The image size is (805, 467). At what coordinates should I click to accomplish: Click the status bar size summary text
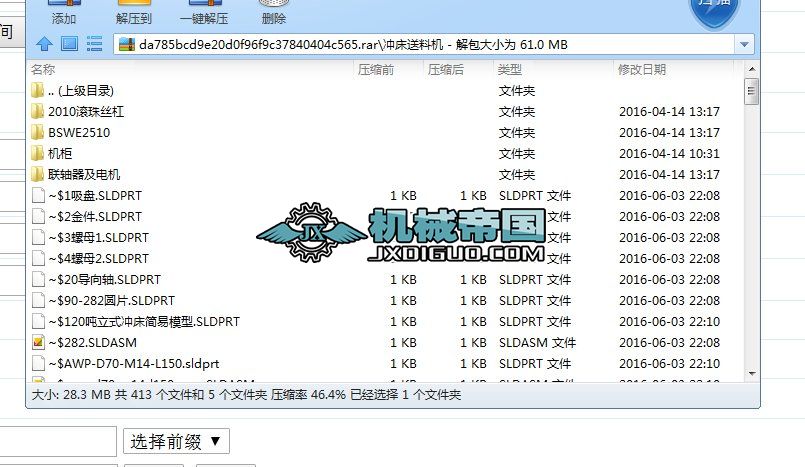(246, 395)
